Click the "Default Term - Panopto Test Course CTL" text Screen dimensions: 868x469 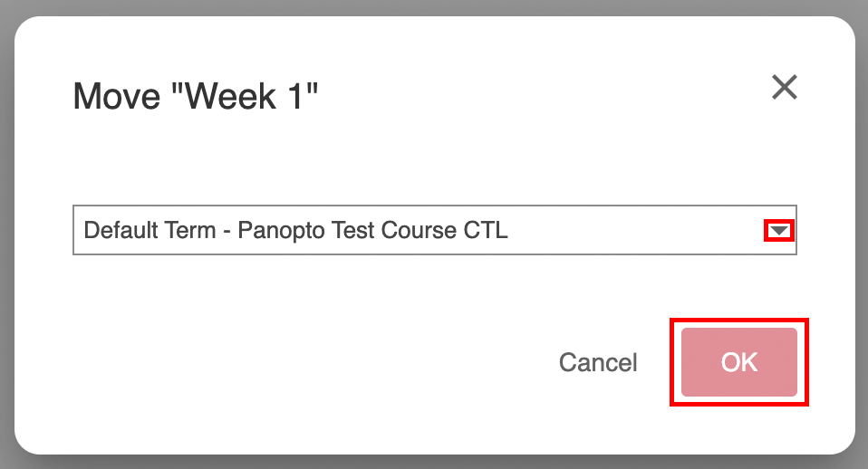pyautogui.click(x=295, y=230)
